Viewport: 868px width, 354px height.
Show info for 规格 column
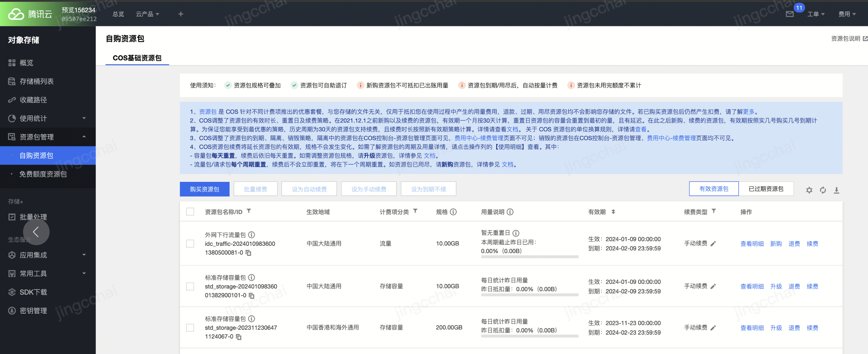[x=454, y=212]
